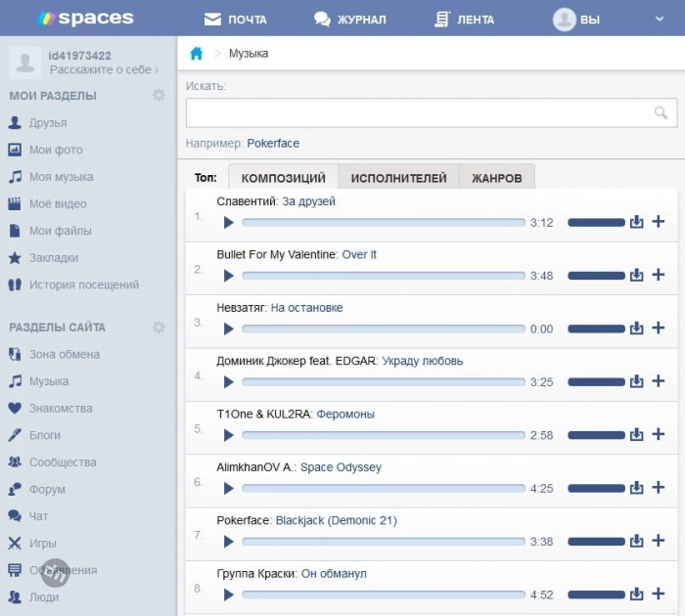Click the search magnifier icon
This screenshot has height=616, width=685.
point(662,113)
